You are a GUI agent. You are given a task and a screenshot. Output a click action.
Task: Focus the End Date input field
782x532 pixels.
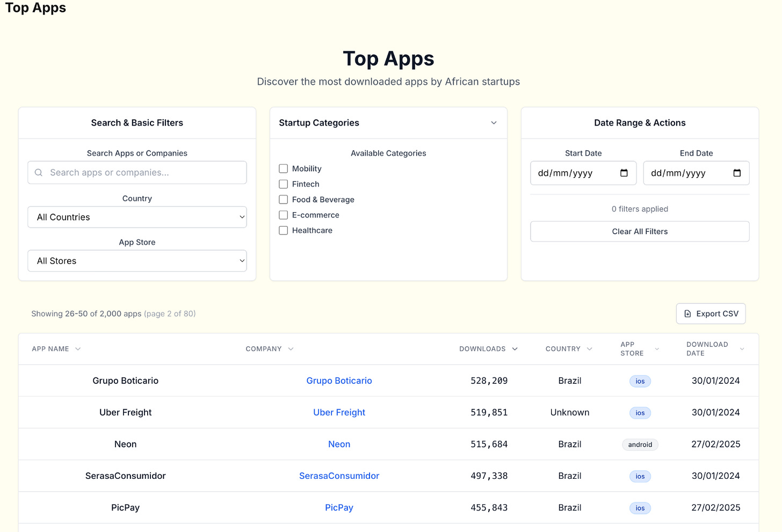[696, 173]
